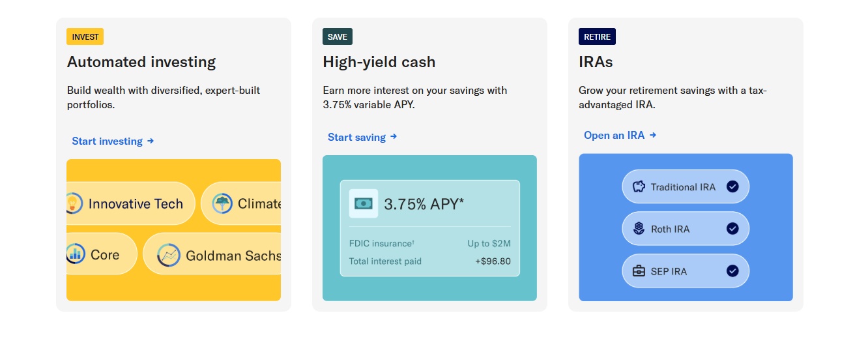The image size is (868, 339).
Task: Click the Open an IRA link
Action: point(620,136)
